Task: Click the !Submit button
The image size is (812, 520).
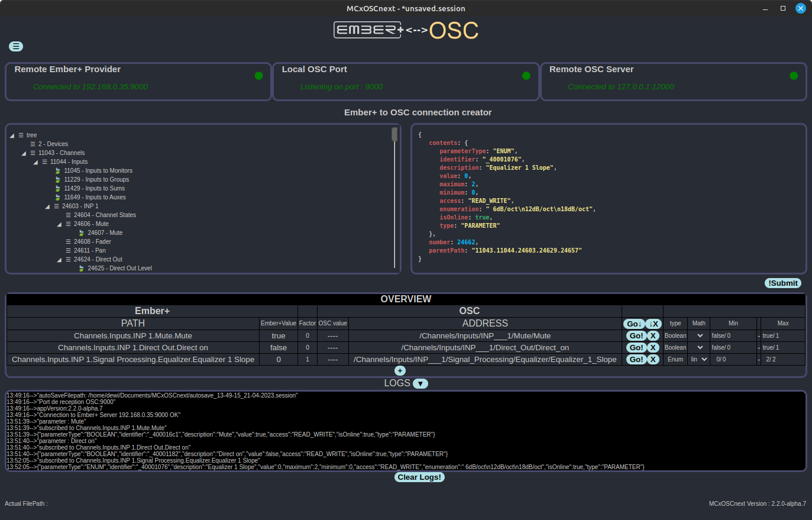Action: pos(783,283)
